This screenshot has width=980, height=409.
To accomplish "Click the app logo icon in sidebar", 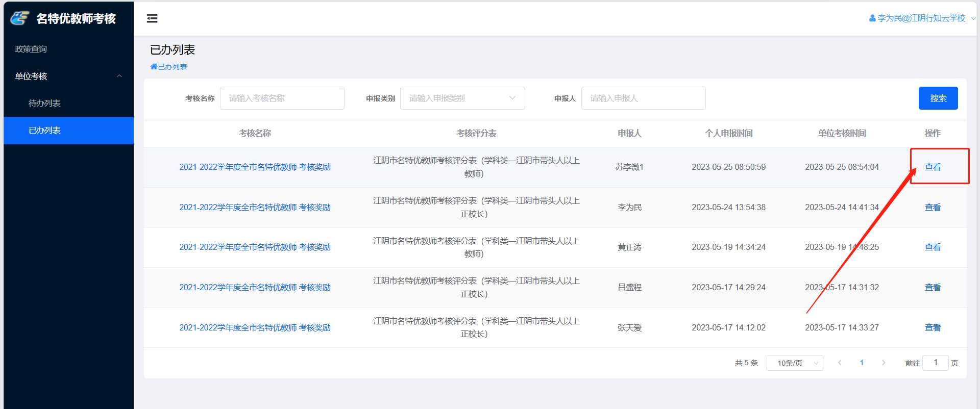I will (20, 18).
